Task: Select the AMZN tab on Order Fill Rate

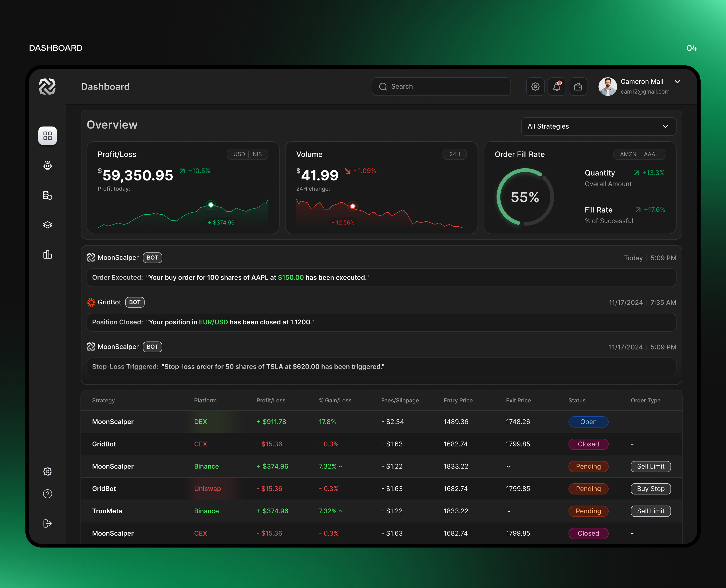Action: pos(628,154)
